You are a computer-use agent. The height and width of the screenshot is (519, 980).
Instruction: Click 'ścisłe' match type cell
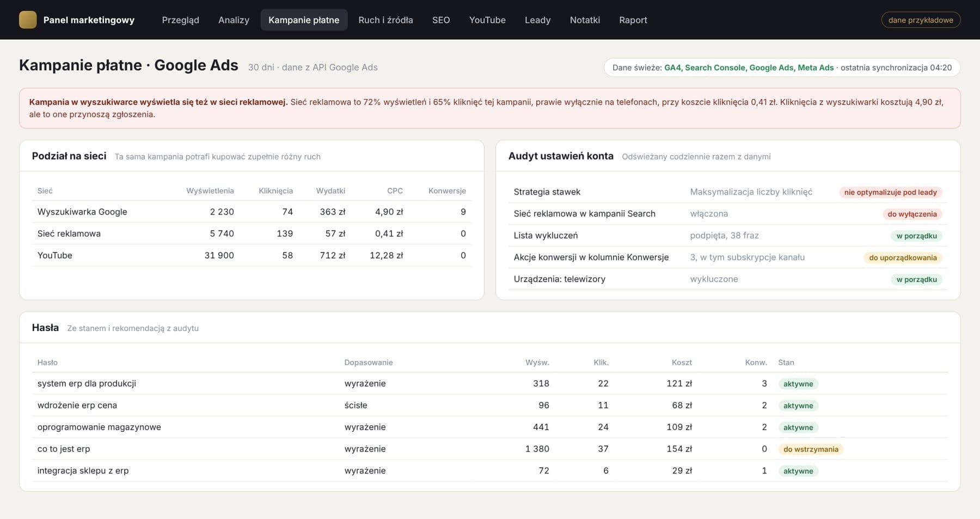click(356, 405)
